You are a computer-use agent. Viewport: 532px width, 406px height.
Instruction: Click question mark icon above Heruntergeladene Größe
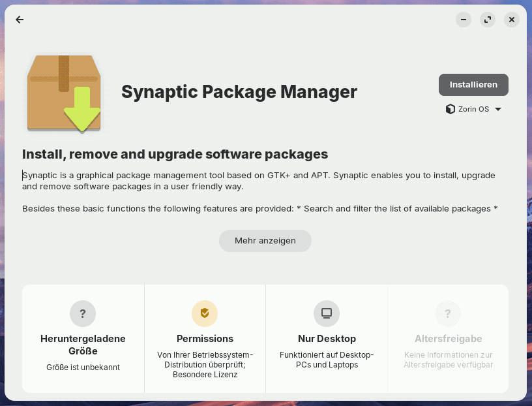coord(83,313)
